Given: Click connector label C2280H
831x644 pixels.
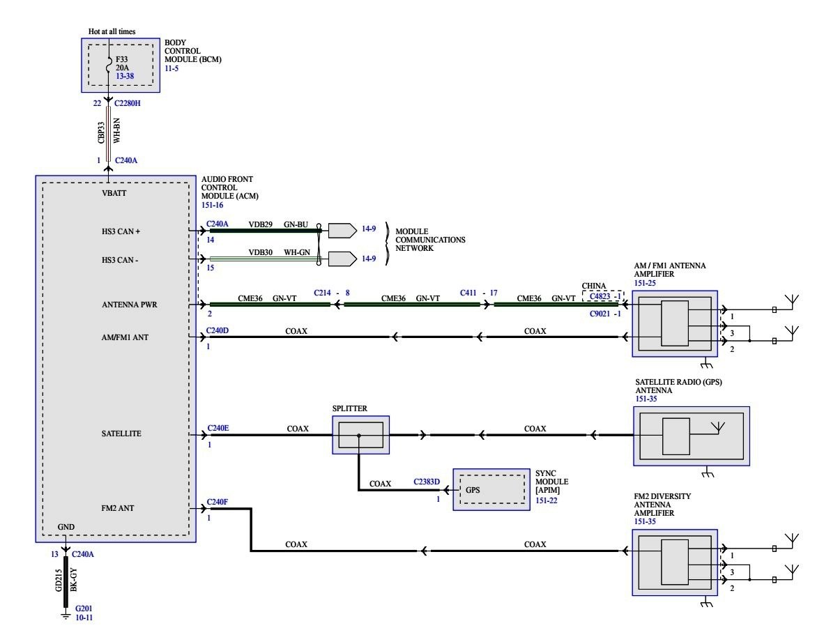Looking at the screenshot, I should (129, 103).
